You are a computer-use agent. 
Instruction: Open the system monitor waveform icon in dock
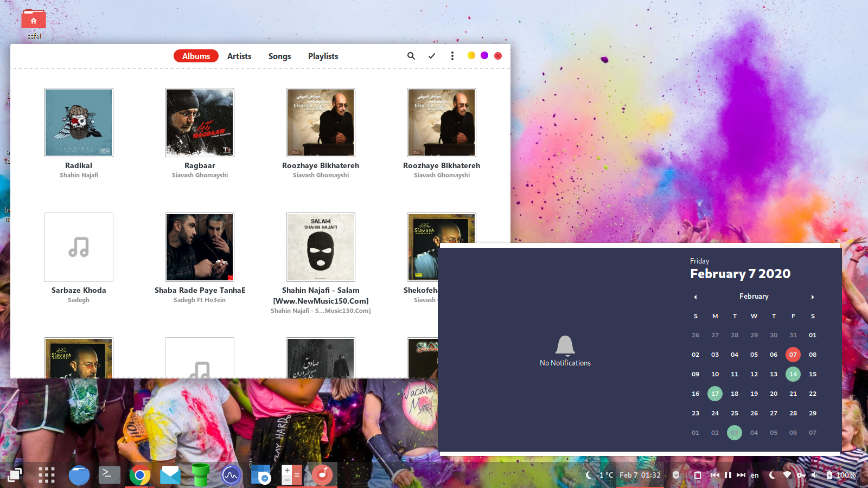(231, 476)
